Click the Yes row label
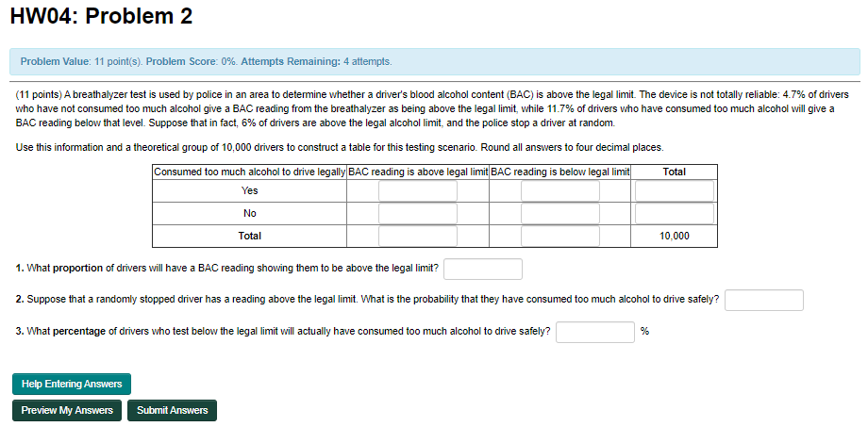Image resolution: width=868 pixels, height=426 pixels. coord(250,191)
